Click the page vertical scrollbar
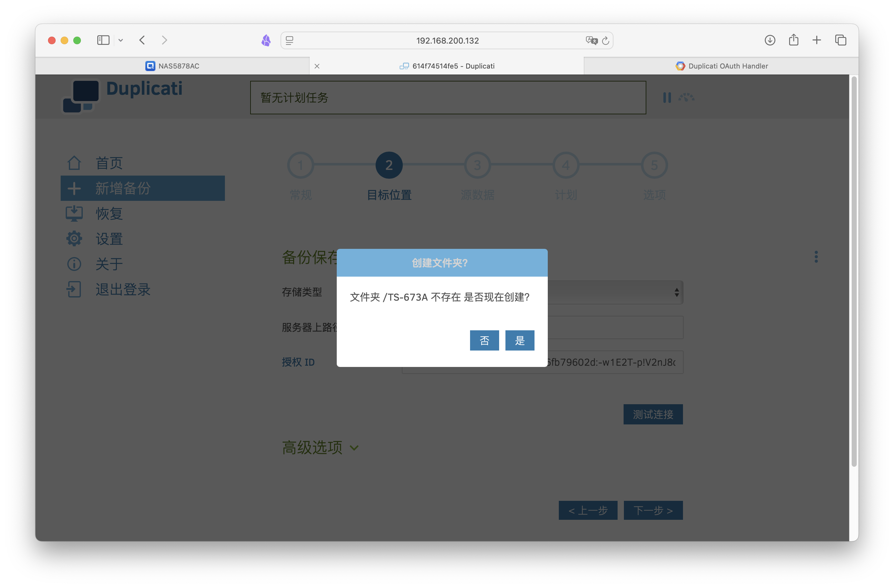The width and height of the screenshot is (894, 588). click(x=854, y=272)
